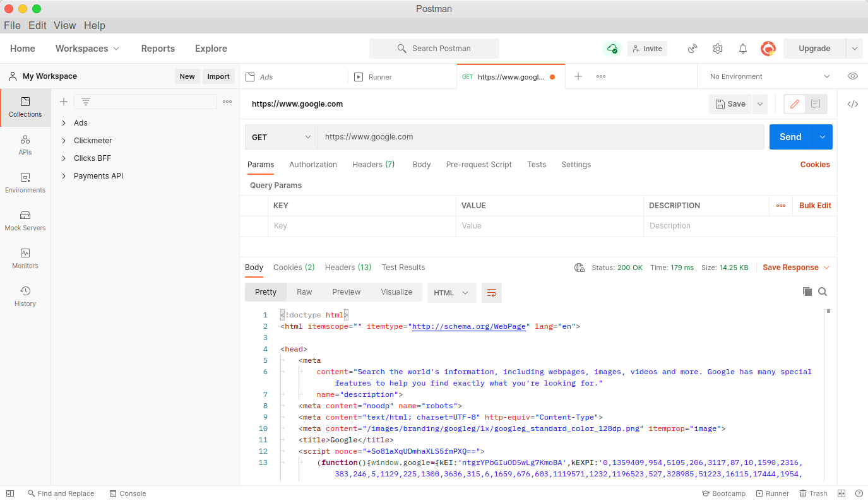Screen dimensions: 868x501
Task: Click the plus icon to create collection
Action: [x=63, y=102]
